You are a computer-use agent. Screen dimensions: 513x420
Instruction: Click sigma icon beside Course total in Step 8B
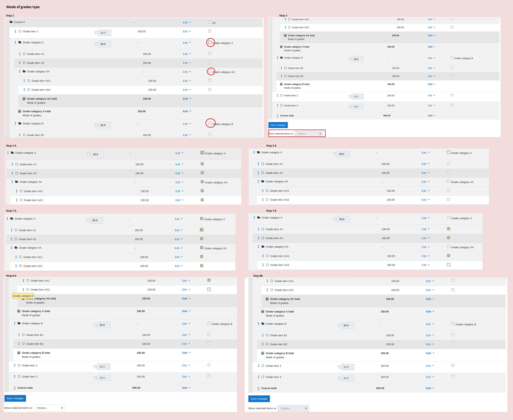(259, 388)
